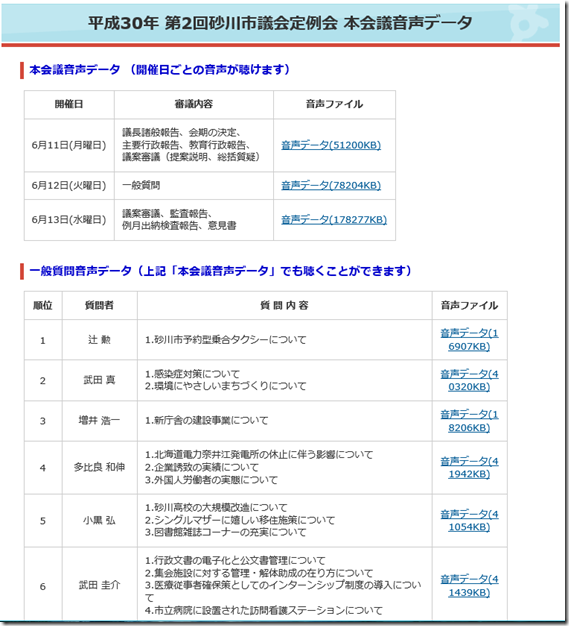The image size is (569, 626).
Task: Click the text 砂川高校の大規模改造について
Action: tap(221, 508)
